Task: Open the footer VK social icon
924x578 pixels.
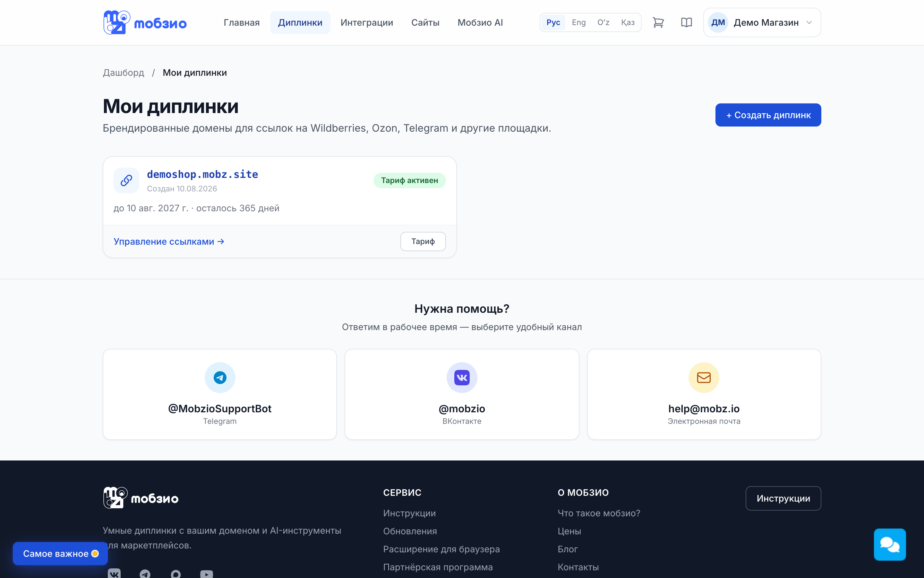Action: point(114,574)
